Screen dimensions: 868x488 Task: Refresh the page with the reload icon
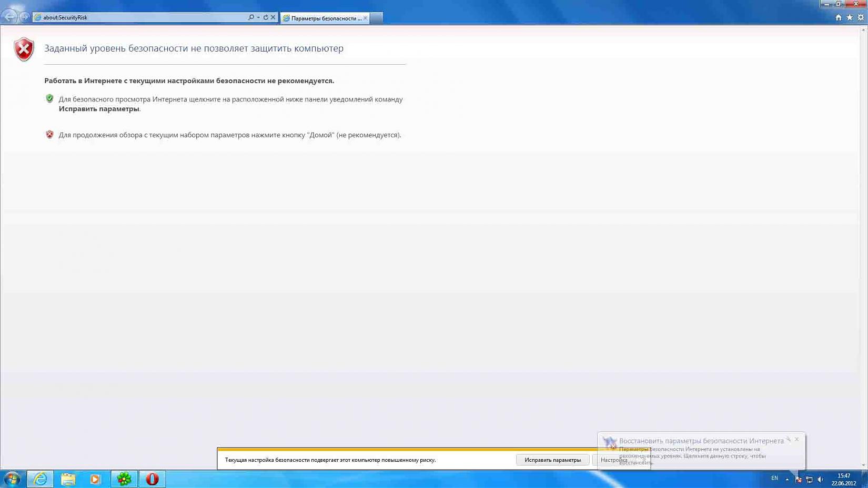coord(266,17)
